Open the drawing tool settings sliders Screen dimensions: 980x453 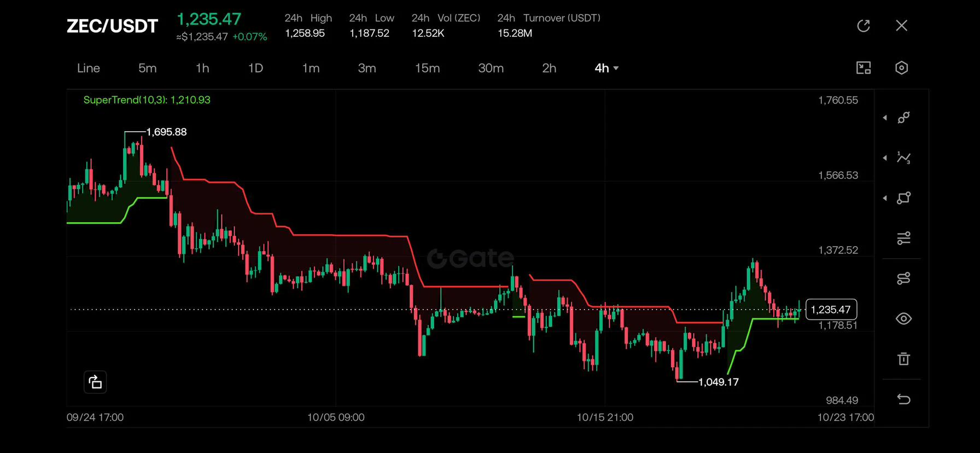click(904, 238)
